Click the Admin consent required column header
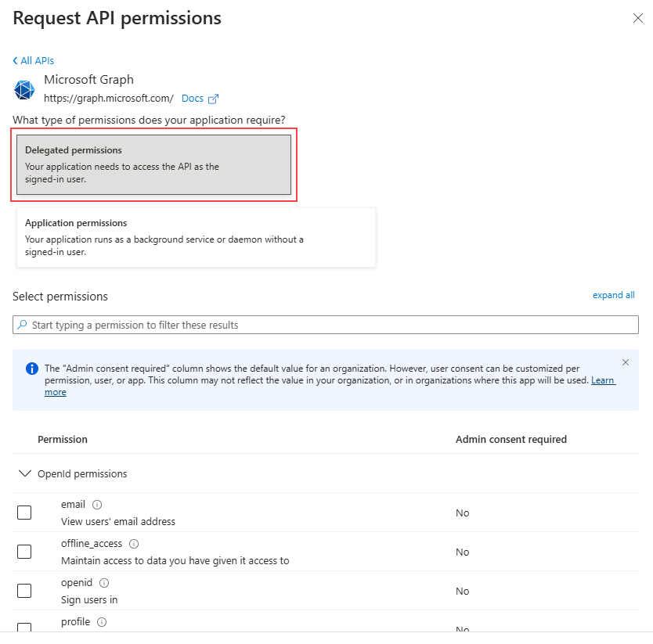Viewport: 653px width, 644px height. click(x=511, y=440)
